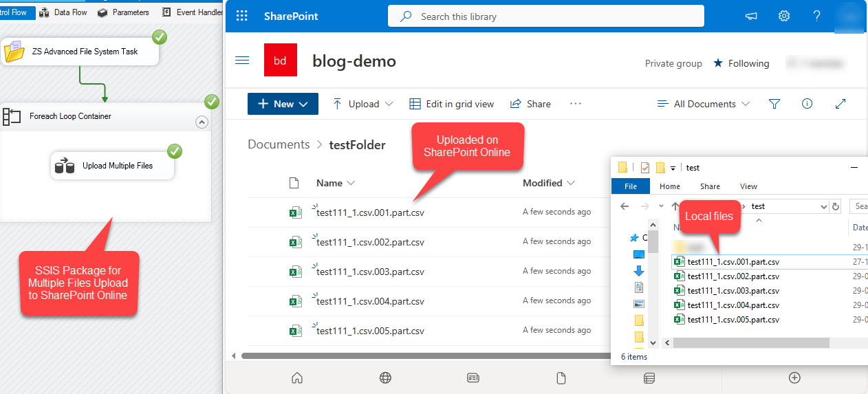
Task: Toggle the Following star
Action: tap(718, 63)
